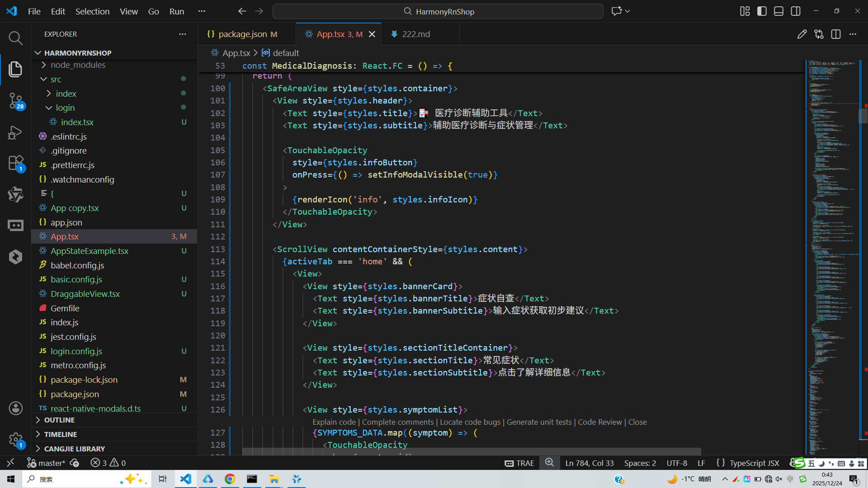Click Generate unit tests code lens
Viewport: 868px width, 488px height.
coord(539,422)
